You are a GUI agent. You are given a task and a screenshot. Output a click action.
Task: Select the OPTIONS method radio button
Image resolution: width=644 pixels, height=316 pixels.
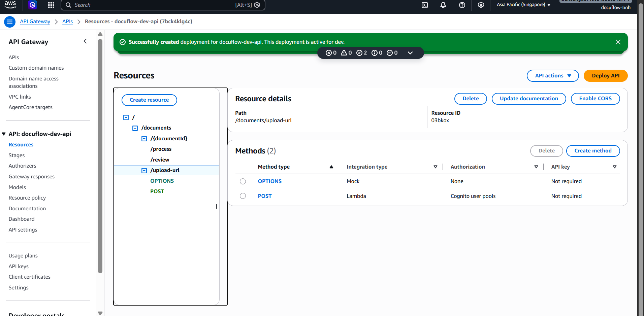point(243,181)
